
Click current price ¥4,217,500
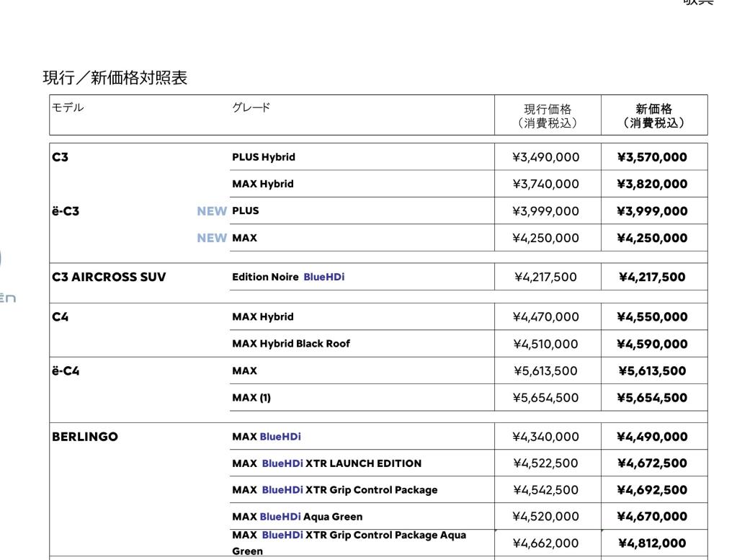(545, 277)
